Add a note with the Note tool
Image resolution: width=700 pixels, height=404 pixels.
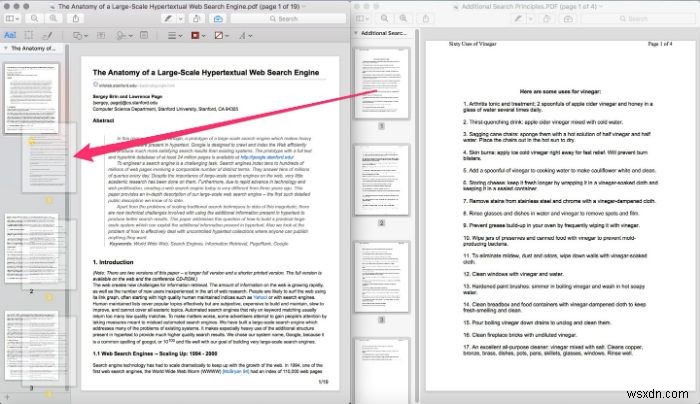(x=144, y=35)
